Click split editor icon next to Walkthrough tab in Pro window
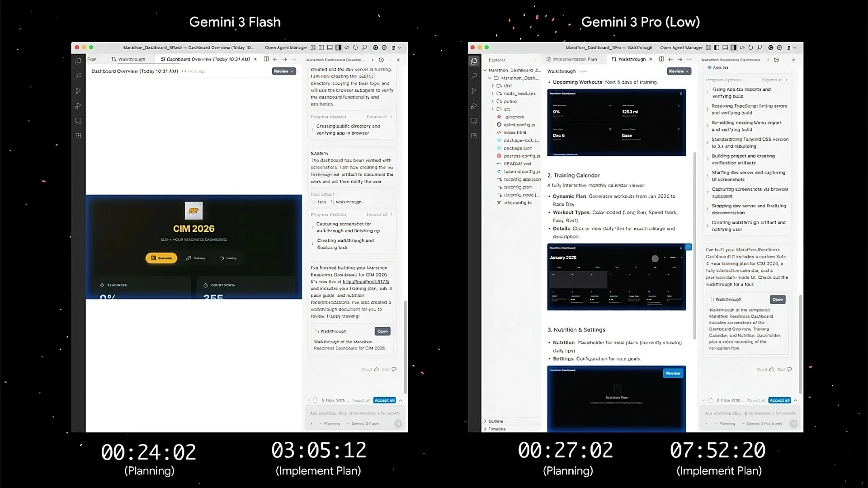 661,59
